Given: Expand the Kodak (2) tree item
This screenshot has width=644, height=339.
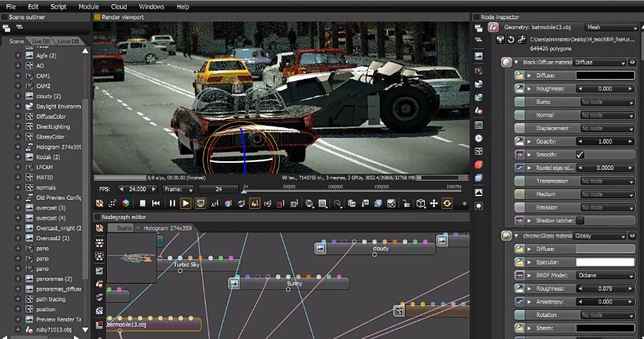Looking at the screenshot, I should 18,157.
